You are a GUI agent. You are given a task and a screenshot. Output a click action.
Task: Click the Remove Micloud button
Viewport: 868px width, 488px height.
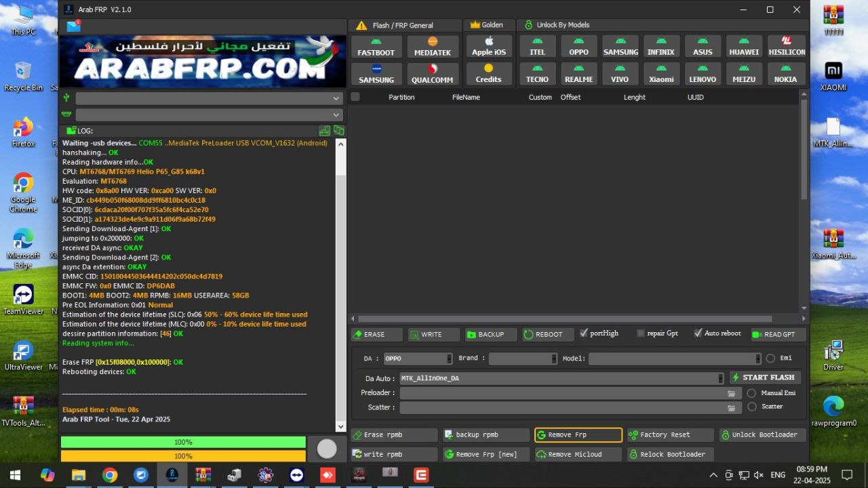pyautogui.click(x=578, y=454)
